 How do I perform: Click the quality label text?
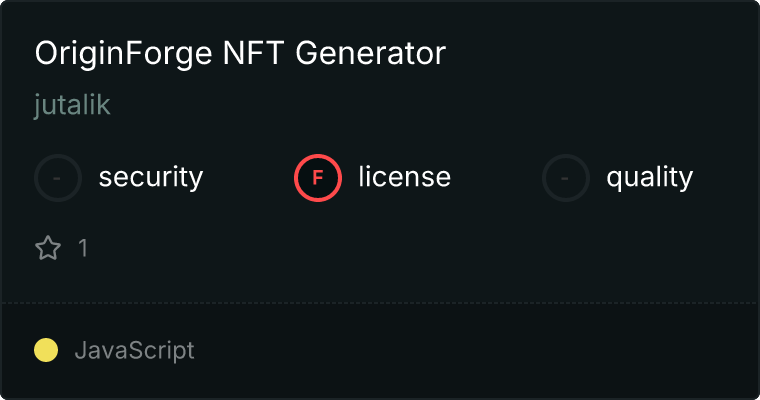coord(649,178)
